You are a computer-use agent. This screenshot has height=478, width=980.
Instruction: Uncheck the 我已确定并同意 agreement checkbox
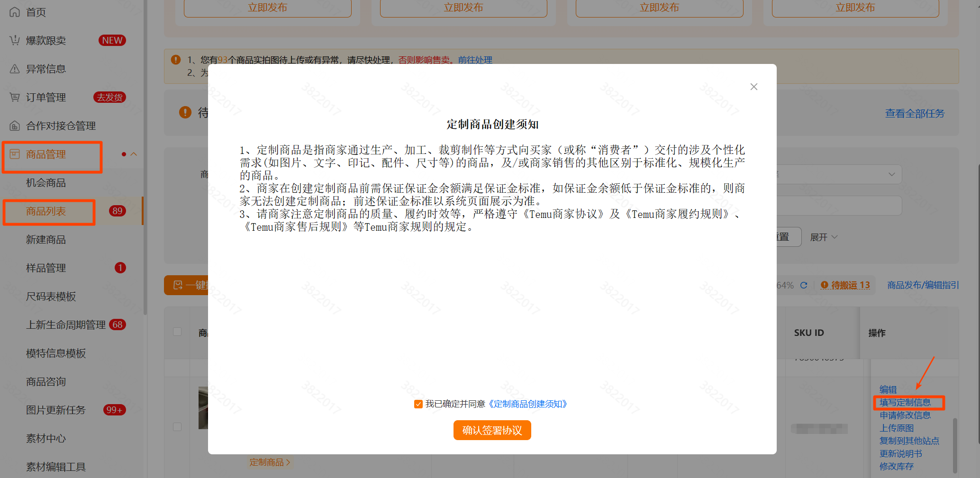[x=418, y=404]
